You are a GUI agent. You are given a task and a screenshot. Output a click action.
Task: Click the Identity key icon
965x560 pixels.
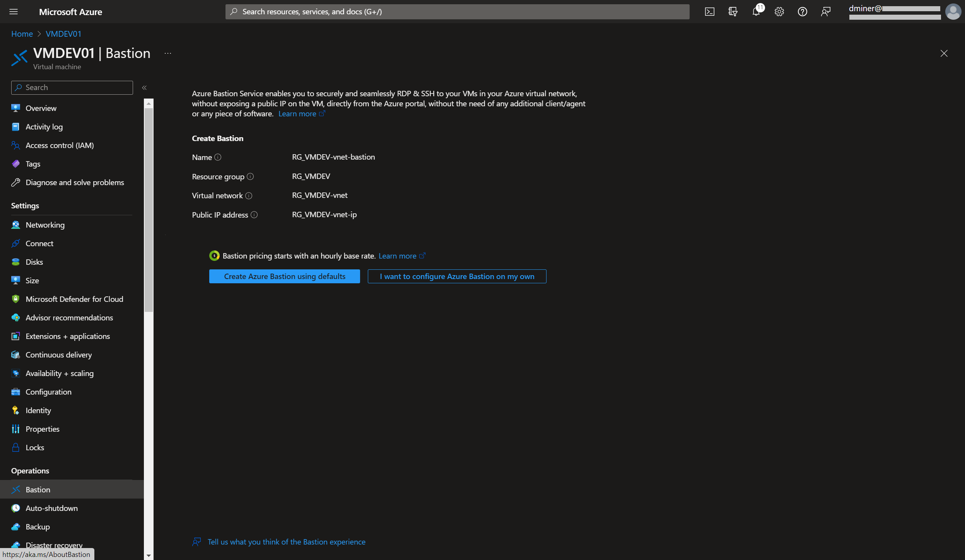pyautogui.click(x=15, y=410)
